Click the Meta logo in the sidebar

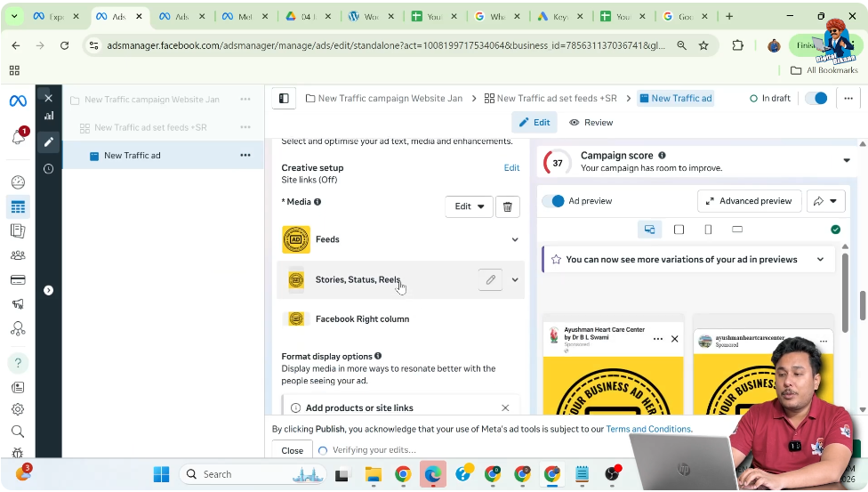coord(18,101)
